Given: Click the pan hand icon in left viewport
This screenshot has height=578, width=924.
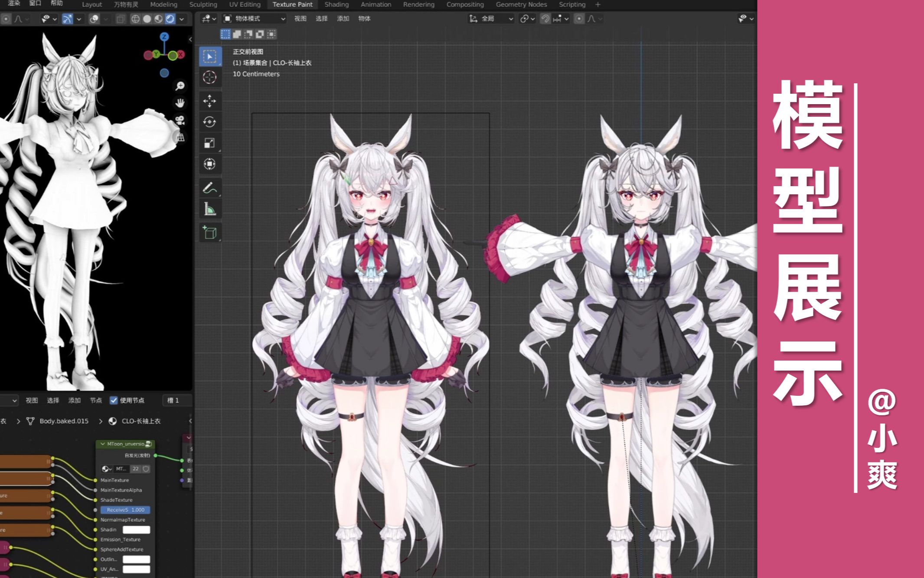Looking at the screenshot, I should (180, 103).
